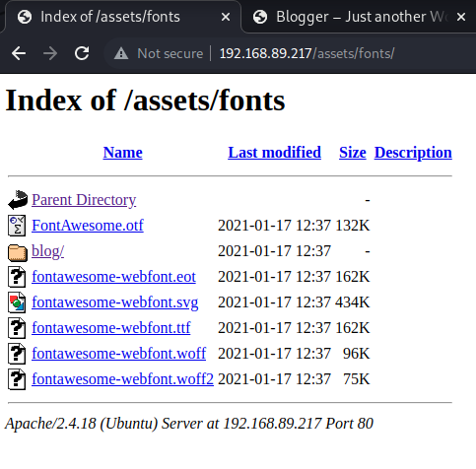Click the globe icon on Index of /assets/fonts tab

point(25,17)
